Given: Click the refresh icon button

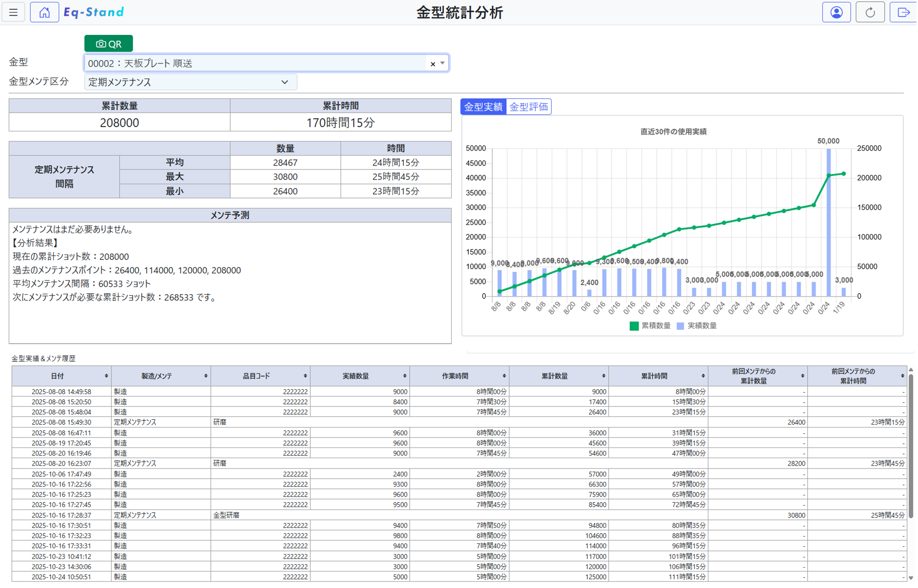Looking at the screenshot, I should coord(870,12).
